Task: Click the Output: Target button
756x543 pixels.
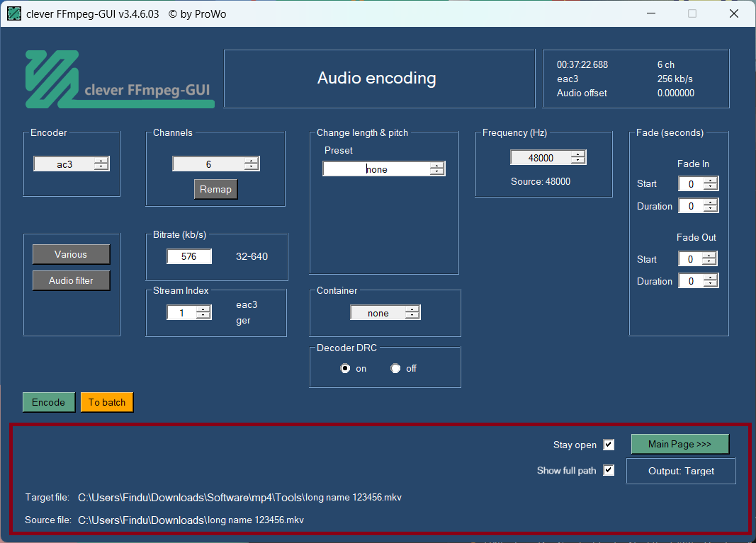Action: coord(681,471)
